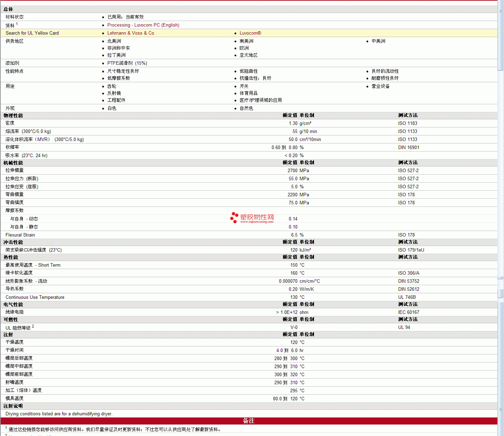Open the Luvocom® brand link
504x436 pixels.
click(x=250, y=33)
